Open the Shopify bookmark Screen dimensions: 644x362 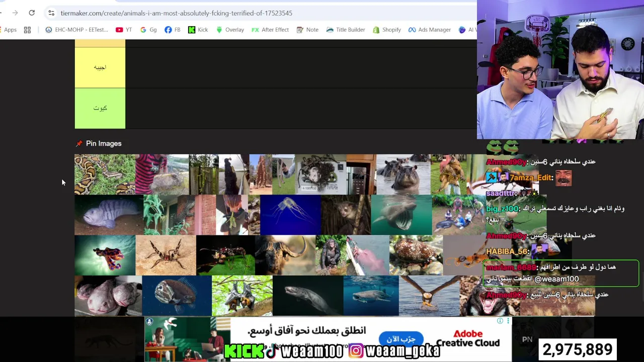click(387, 30)
